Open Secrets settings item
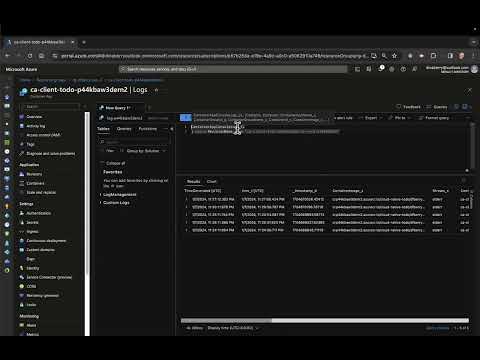 (32, 222)
